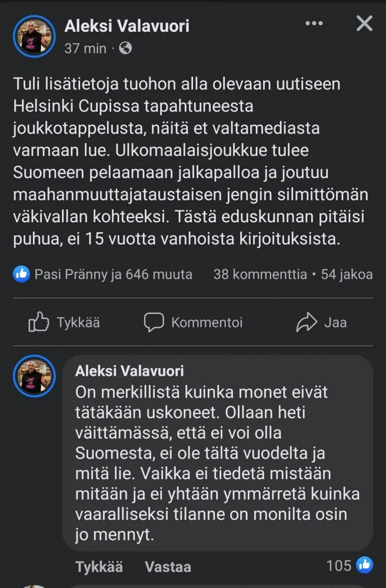Image resolution: width=386 pixels, height=588 pixels.
Task: Open the "37 min" post timestamp
Action: [85, 48]
